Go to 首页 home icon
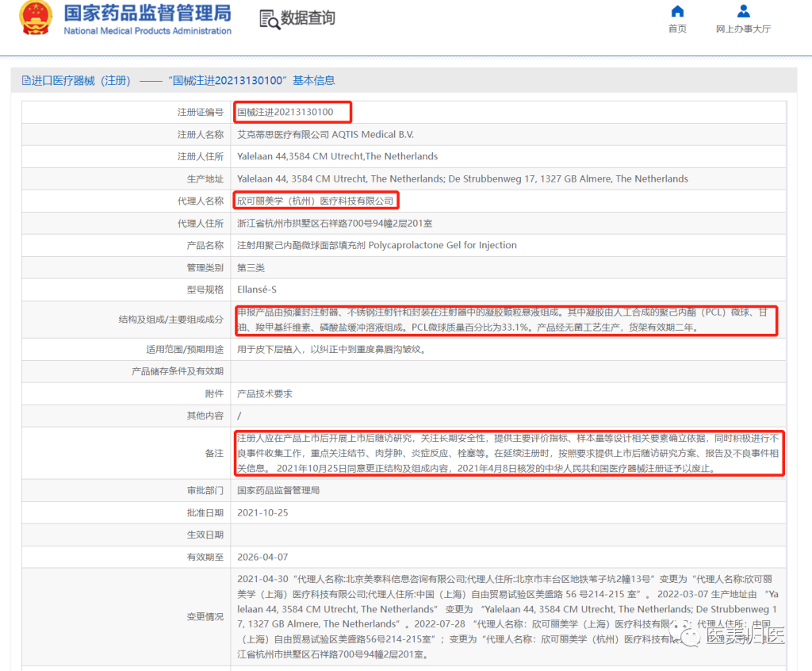 point(677,11)
